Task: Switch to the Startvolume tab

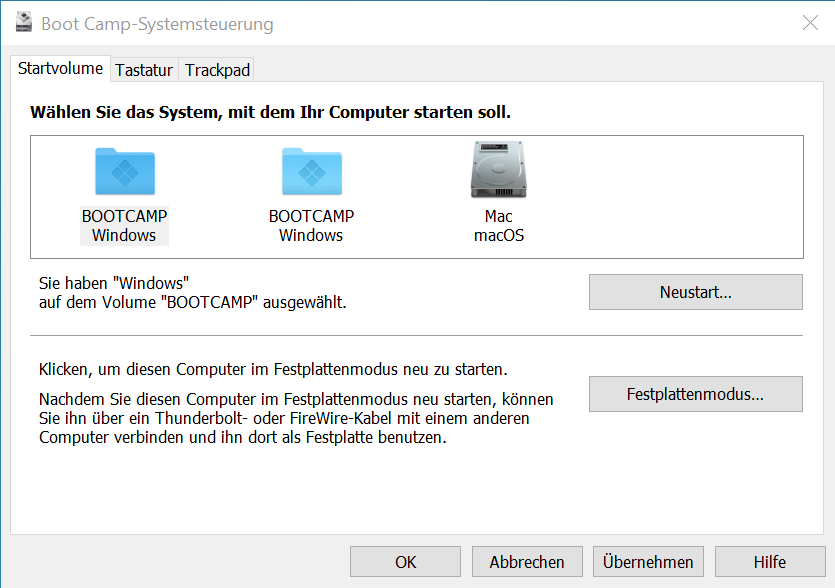Action: pos(60,69)
